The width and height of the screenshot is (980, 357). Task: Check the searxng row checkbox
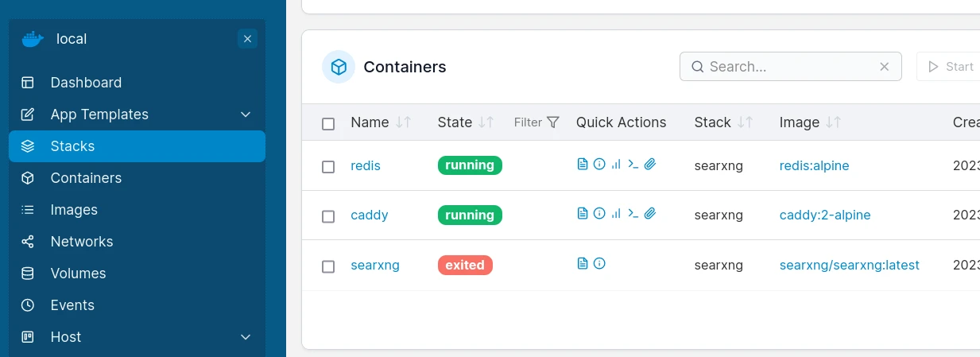pos(328,266)
